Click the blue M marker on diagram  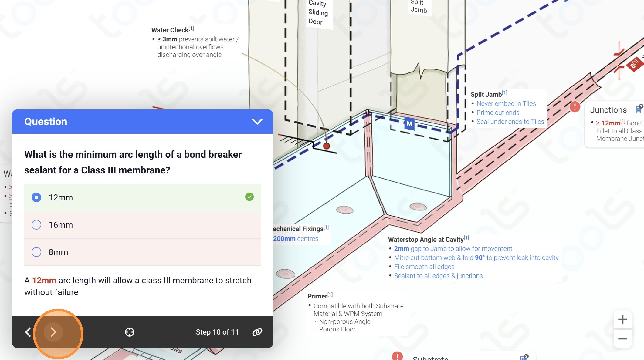point(409,124)
